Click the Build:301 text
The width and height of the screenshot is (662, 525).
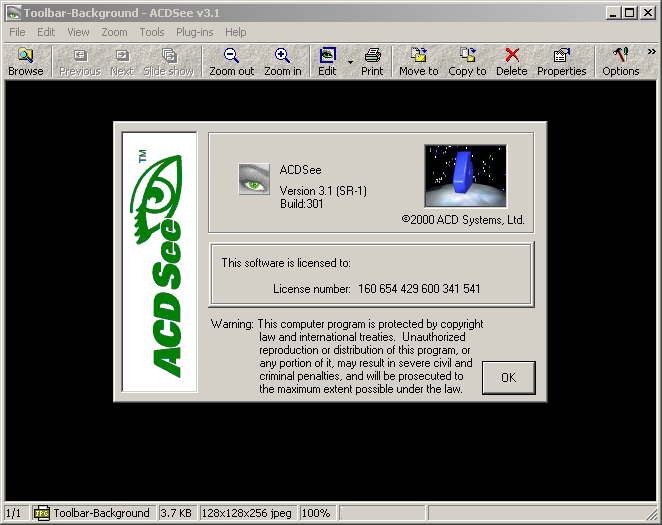coord(301,204)
